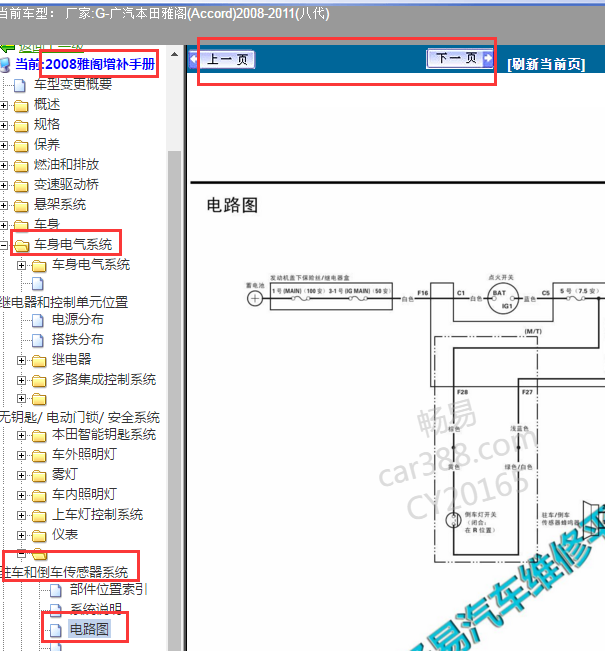The image size is (605, 651).
Task: Expand the 变速驱动桥 folder node
Action: 4,185
